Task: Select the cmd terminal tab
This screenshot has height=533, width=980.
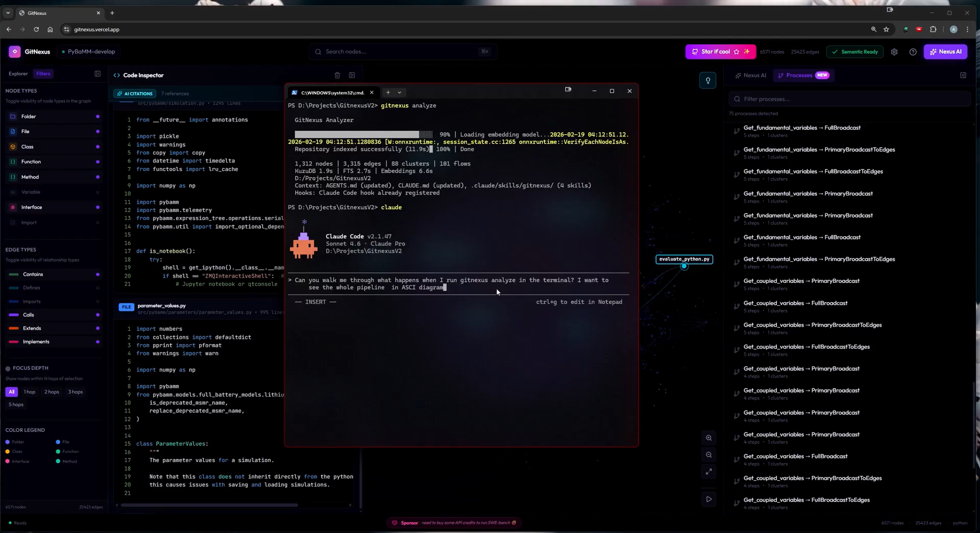Action: pyautogui.click(x=332, y=92)
